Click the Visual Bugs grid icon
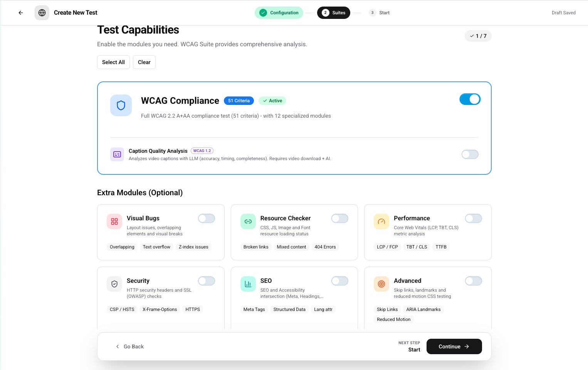 pos(114,221)
